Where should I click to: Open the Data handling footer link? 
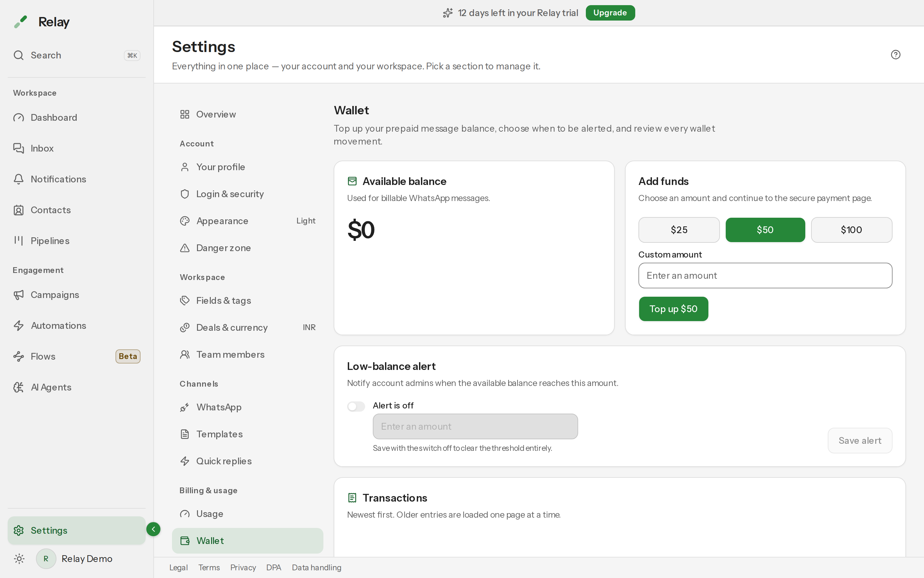[317, 567]
